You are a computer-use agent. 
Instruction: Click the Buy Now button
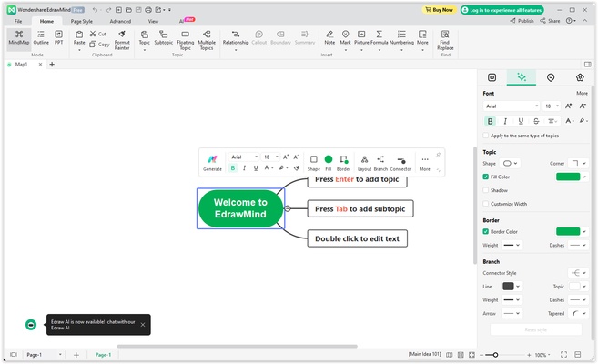pos(440,10)
